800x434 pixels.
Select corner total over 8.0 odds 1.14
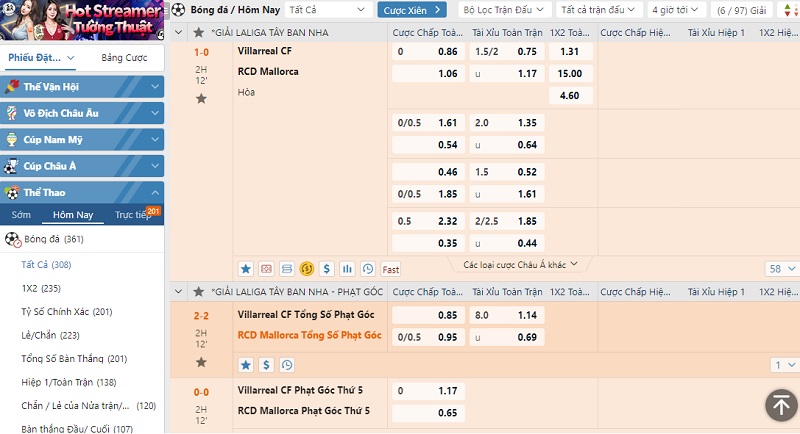click(x=507, y=315)
